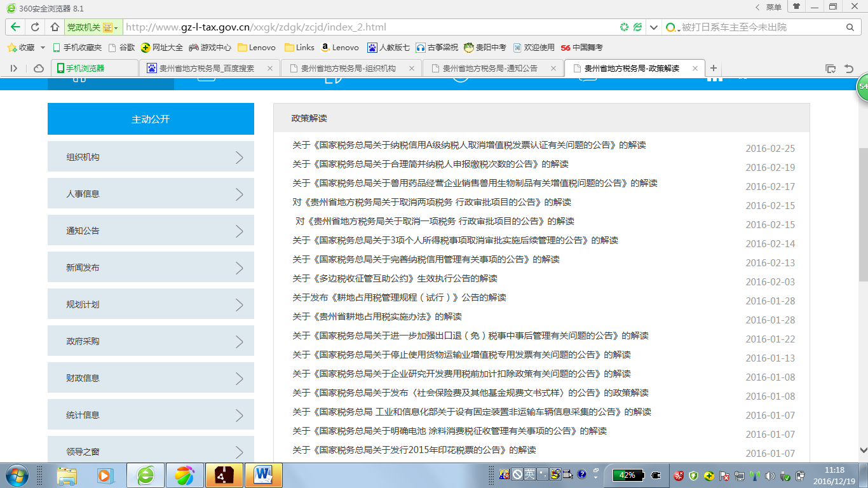Click the page vertical scrollbar thumb
Viewport: 868px width, 488px height.
click(863, 216)
